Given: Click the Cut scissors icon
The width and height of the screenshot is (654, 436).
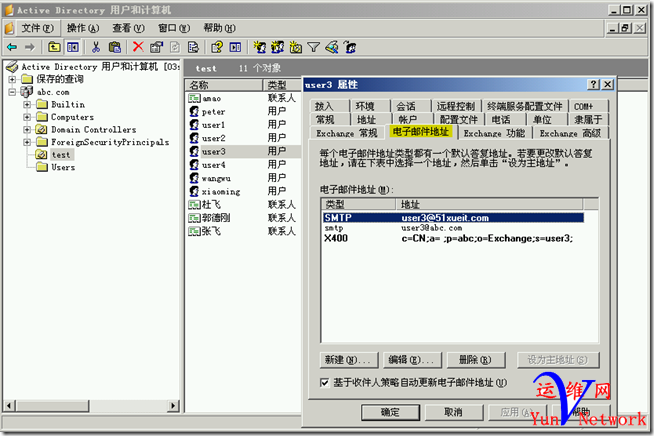Looking at the screenshot, I should 96,48.
